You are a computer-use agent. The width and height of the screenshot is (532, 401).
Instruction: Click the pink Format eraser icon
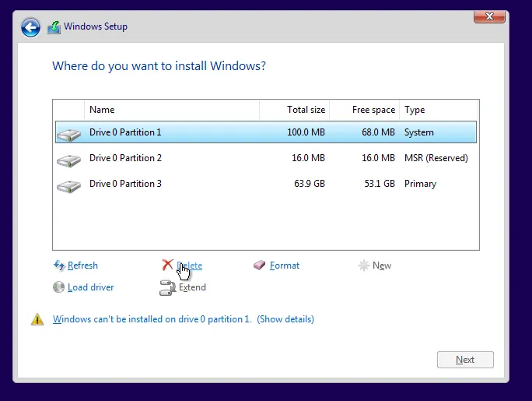pos(260,266)
